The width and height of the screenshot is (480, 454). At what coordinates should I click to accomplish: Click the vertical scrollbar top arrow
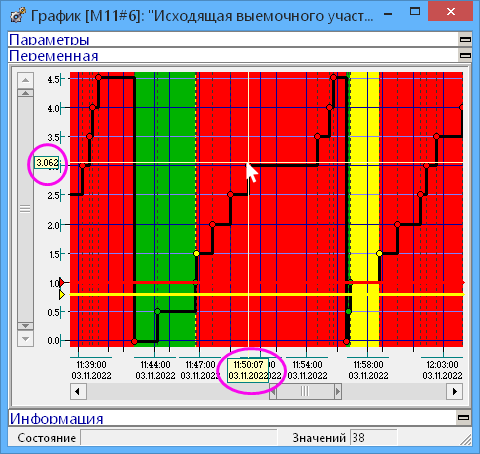point(25,80)
